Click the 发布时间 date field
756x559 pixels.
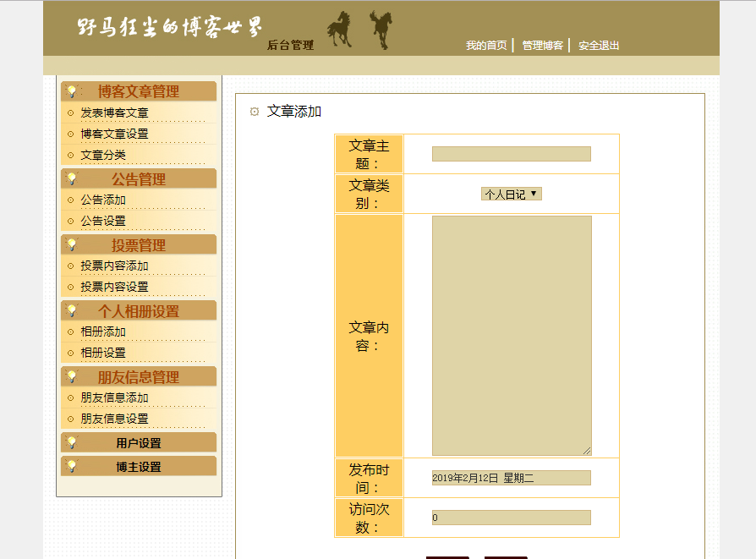511,478
